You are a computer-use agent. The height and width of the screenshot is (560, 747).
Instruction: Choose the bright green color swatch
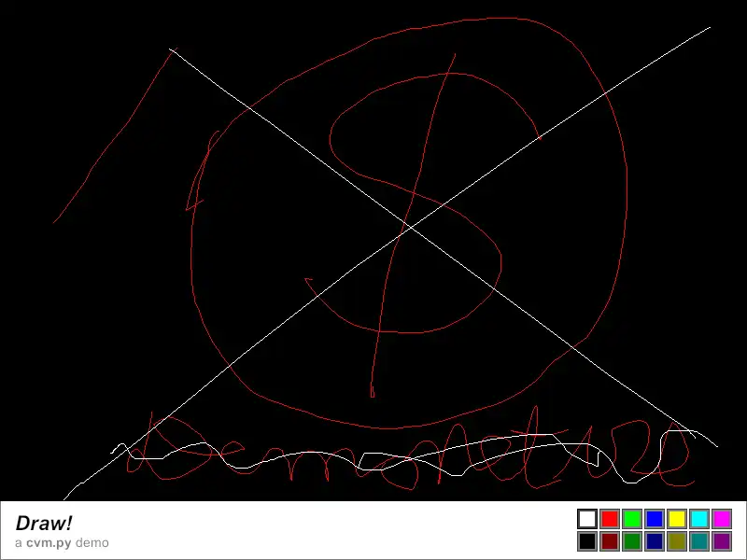point(632,519)
